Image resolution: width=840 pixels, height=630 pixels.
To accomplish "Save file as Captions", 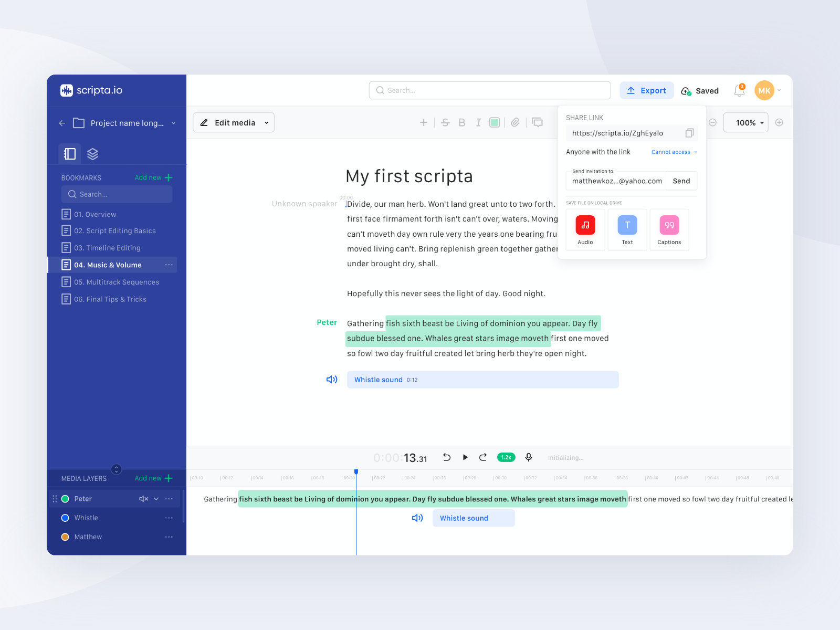I will 669,230.
